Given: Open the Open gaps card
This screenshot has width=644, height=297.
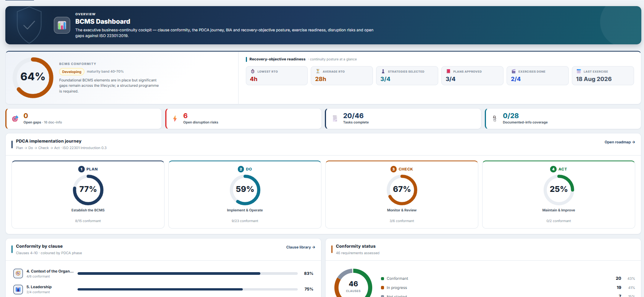Looking at the screenshot, I should (x=84, y=119).
